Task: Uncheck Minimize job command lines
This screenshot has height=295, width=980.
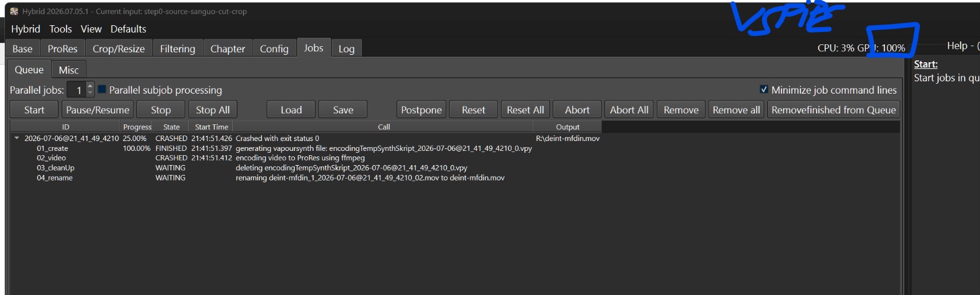Action: pos(764,90)
